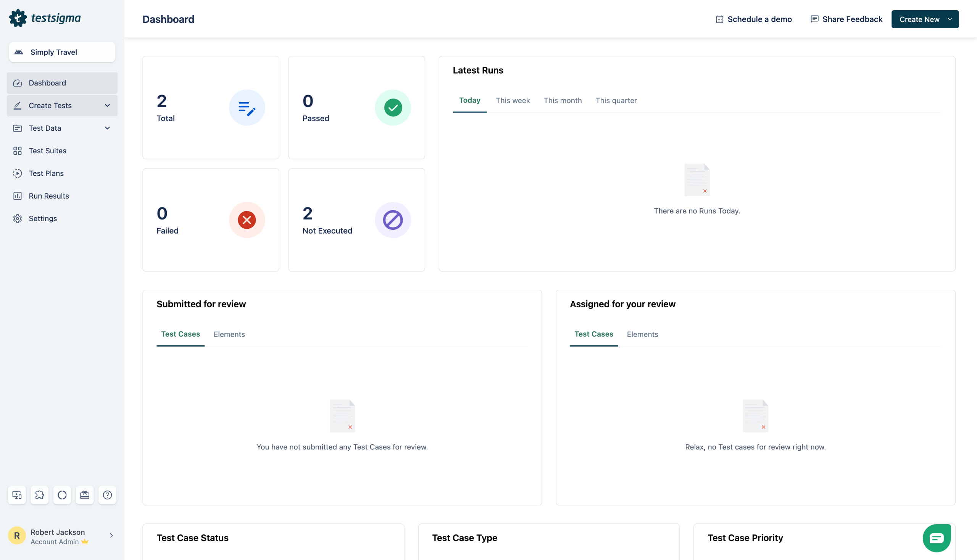
Task: Open the green chat widget bubble
Action: 936,538
